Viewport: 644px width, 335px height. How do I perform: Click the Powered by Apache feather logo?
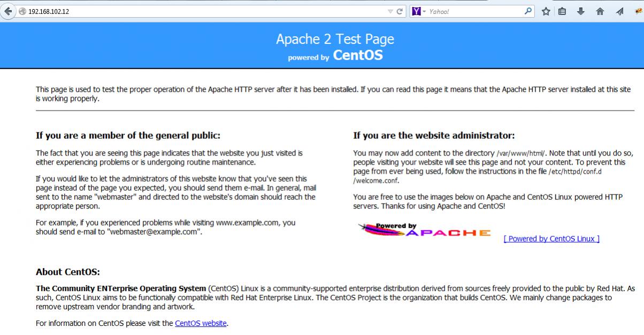424,230
